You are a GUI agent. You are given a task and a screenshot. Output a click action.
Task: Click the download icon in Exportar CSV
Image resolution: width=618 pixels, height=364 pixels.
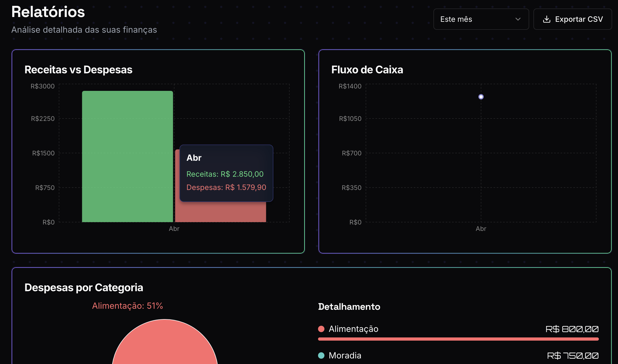point(546,19)
